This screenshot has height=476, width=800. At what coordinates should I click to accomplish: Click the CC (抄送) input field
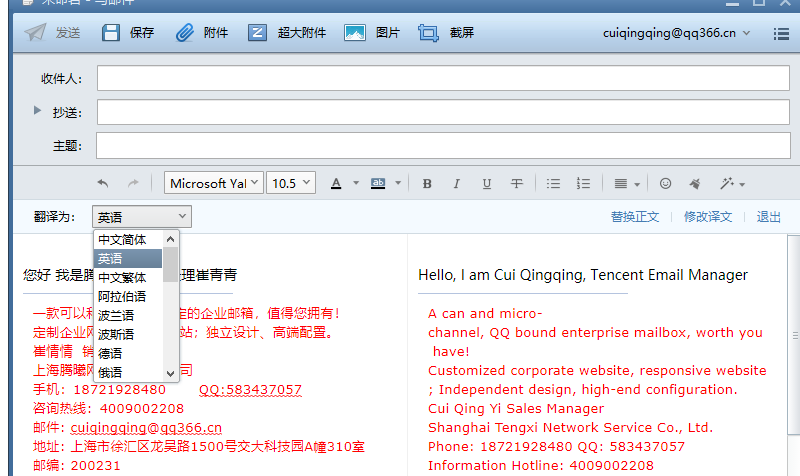(x=443, y=112)
